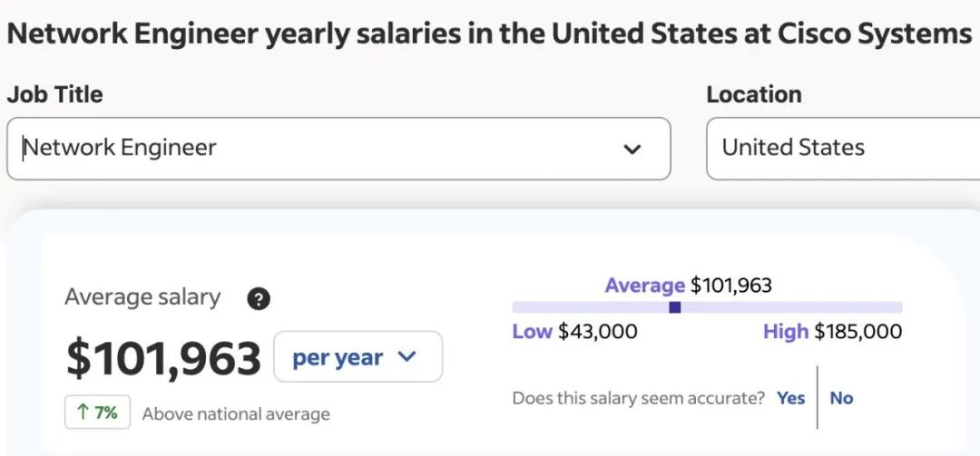
Task: Click the Location field label
Action: [x=754, y=94]
